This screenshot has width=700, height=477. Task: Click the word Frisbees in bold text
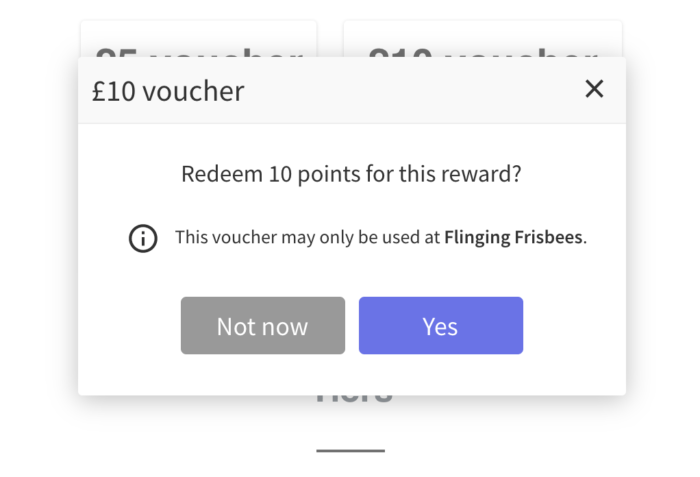pyautogui.click(x=549, y=237)
